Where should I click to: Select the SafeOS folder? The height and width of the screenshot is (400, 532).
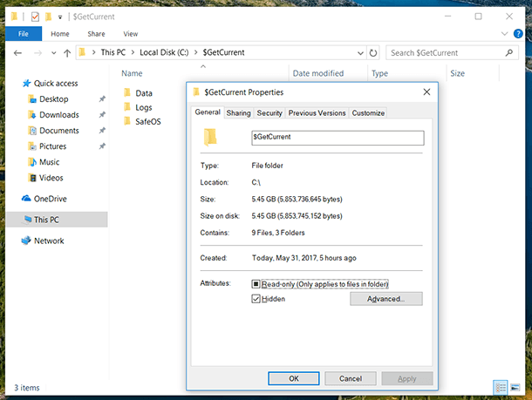point(148,122)
